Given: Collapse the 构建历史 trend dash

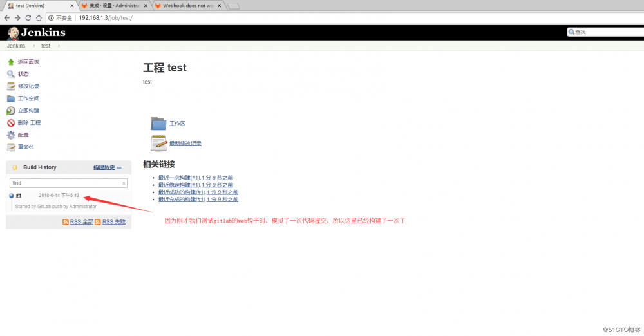Looking at the screenshot, I should tap(119, 167).
